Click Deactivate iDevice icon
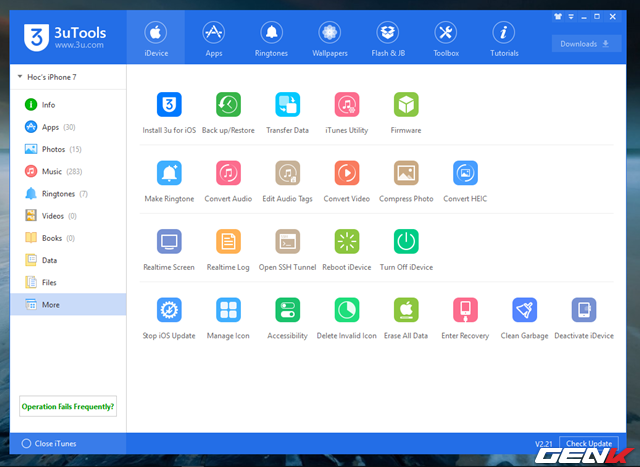This screenshot has height=467, width=640. click(x=584, y=310)
